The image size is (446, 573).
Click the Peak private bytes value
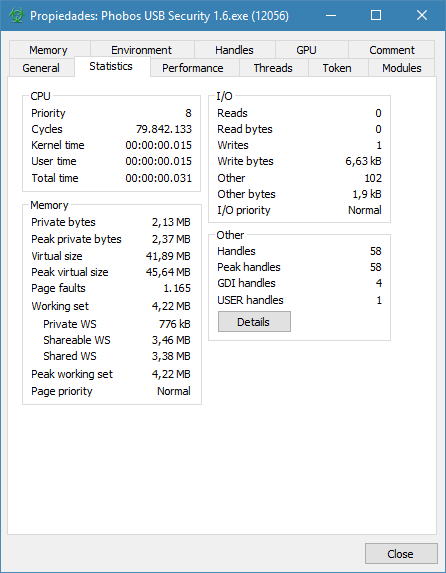(x=171, y=239)
